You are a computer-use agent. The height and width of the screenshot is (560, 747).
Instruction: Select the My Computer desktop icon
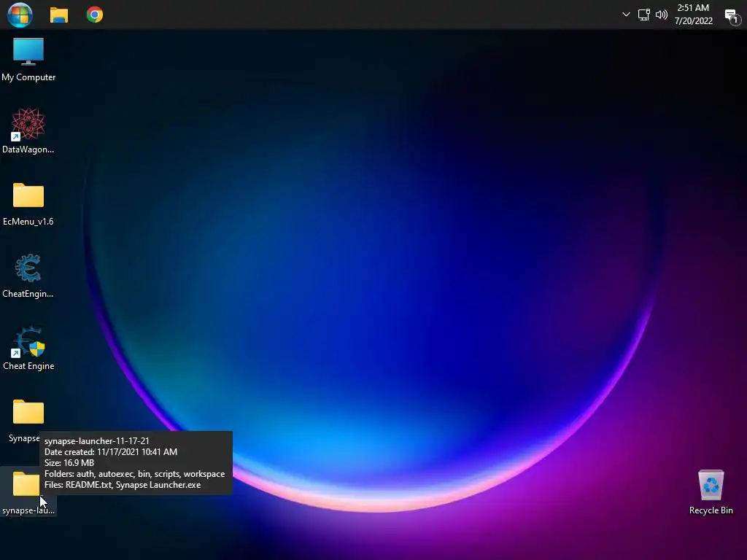pos(28,52)
